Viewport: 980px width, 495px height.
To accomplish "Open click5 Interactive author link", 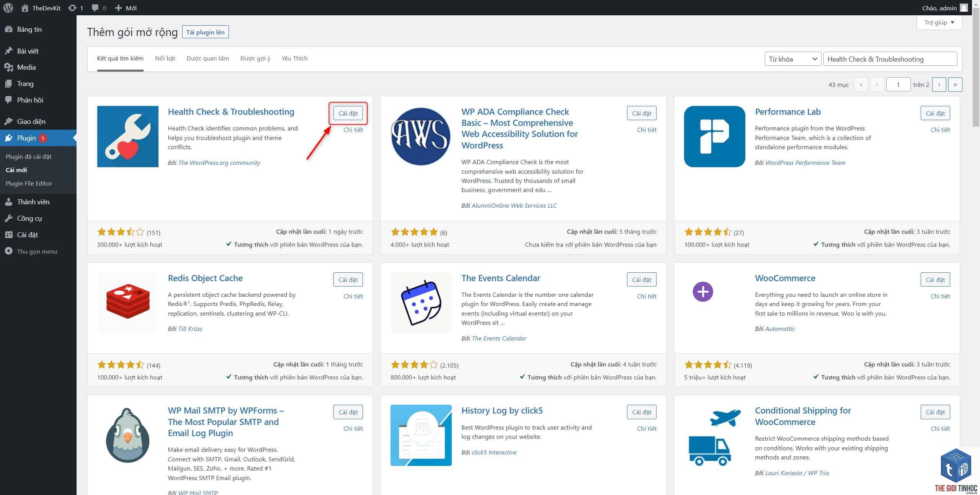I will tap(494, 453).
